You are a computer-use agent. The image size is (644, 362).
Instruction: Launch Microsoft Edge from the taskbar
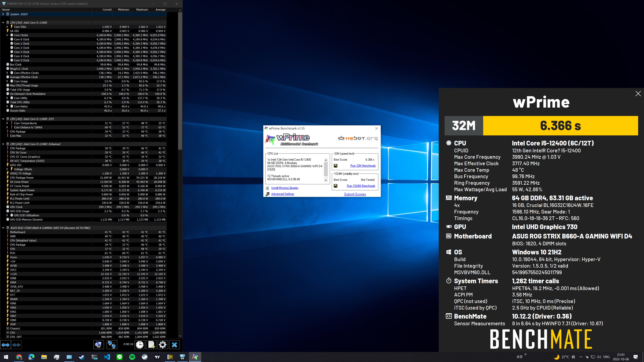(32, 357)
